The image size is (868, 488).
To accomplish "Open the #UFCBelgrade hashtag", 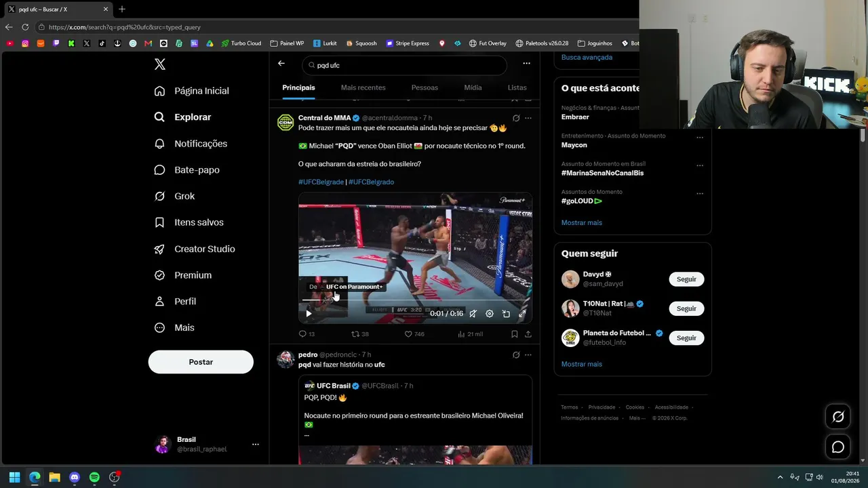I will (x=321, y=182).
